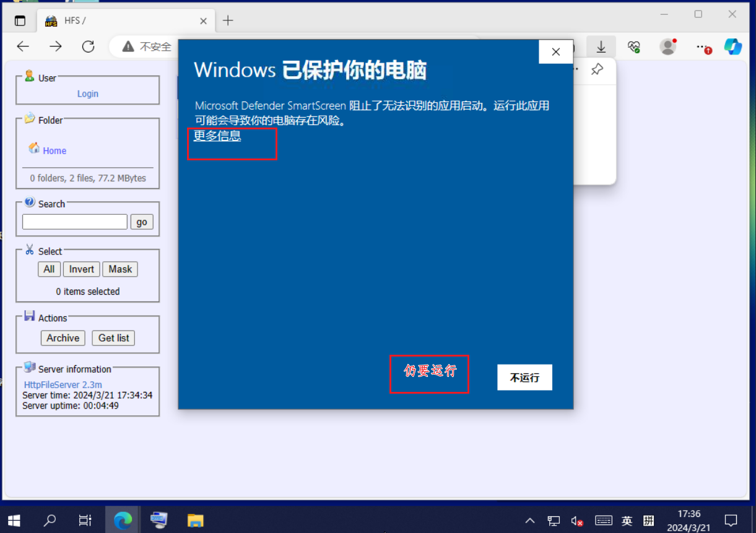The image size is (756, 533).
Task: Open the Windows Start menu
Action: pos(14,521)
